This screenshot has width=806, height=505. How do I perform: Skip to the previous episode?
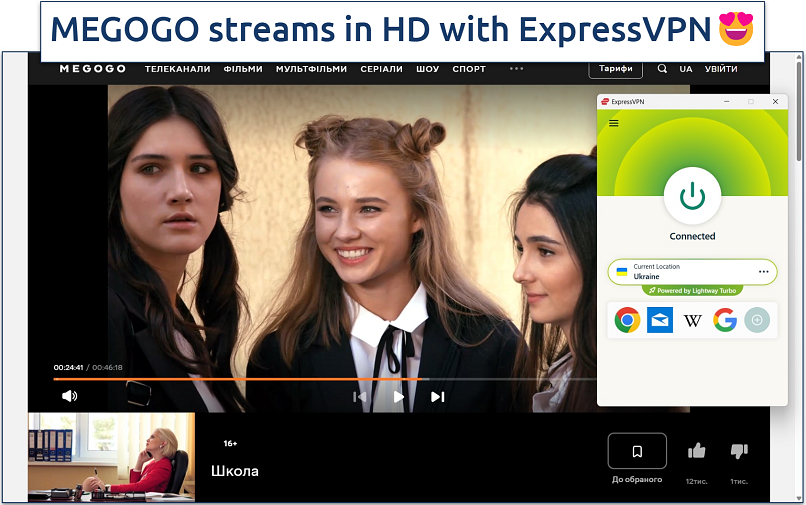coord(359,397)
